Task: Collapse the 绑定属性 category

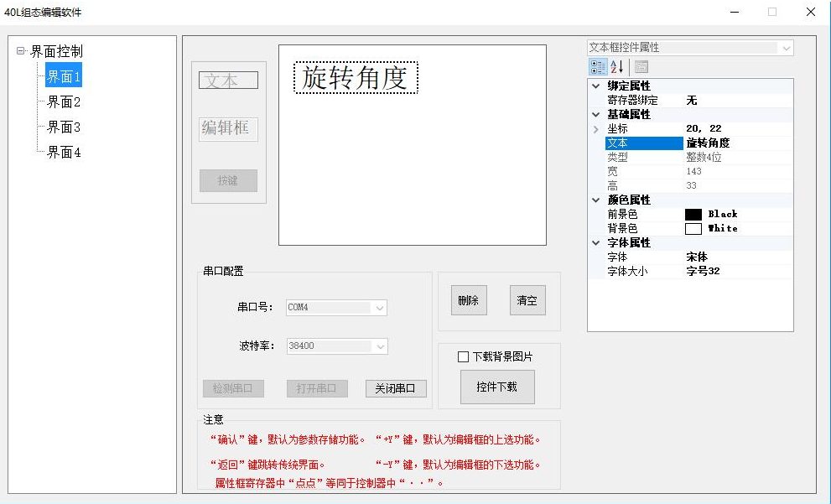Action: (595, 86)
